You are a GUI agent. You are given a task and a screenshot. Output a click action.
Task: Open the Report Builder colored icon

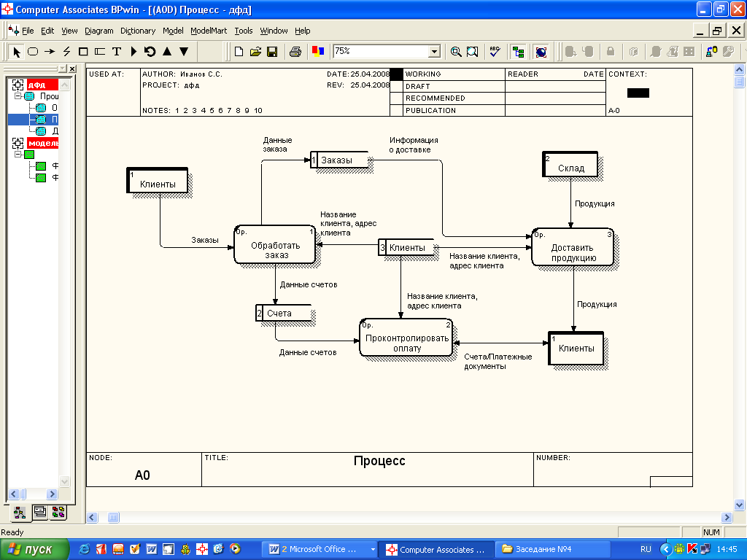[x=318, y=51]
